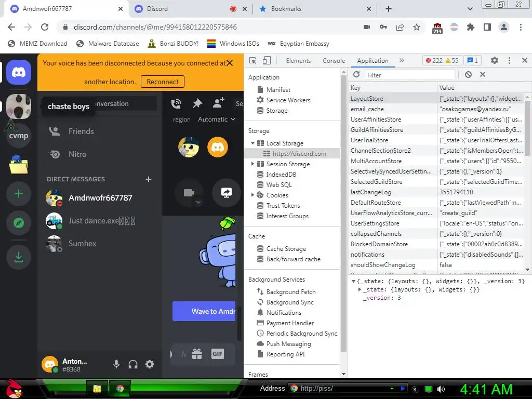Open the cvmp server icon
This screenshot has height=399, width=532.
pos(19,136)
